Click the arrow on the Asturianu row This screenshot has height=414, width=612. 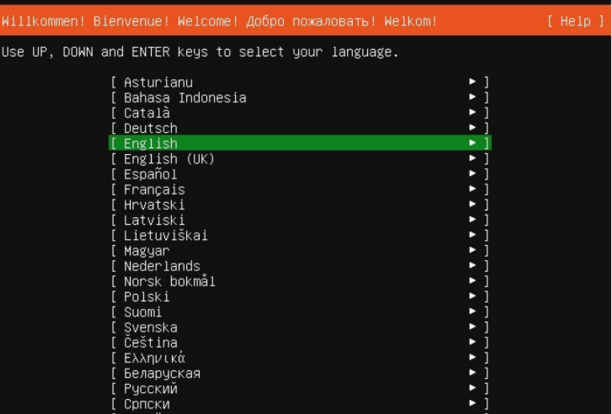pyautogui.click(x=472, y=81)
